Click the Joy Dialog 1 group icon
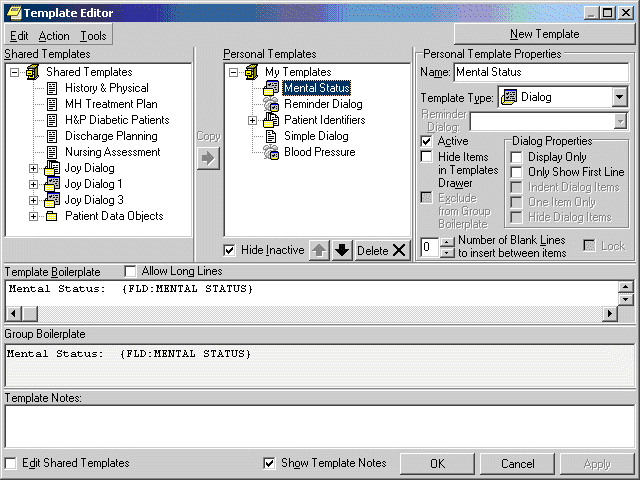Screen dimensions: 640x480 coord(52,184)
